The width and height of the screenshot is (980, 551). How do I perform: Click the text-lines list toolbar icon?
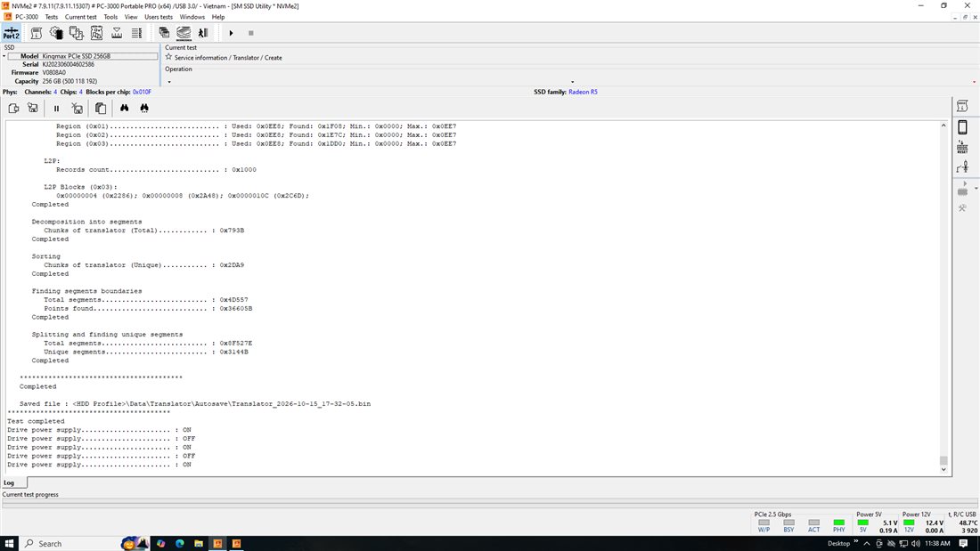click(x=136, y=33)
